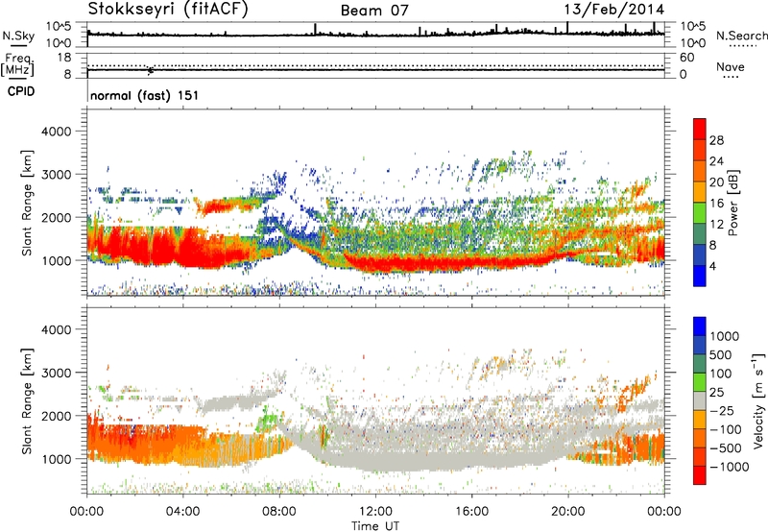Click the '10^5' tick next to N.Sky
768x532 pixels.
tap(59, 27)
